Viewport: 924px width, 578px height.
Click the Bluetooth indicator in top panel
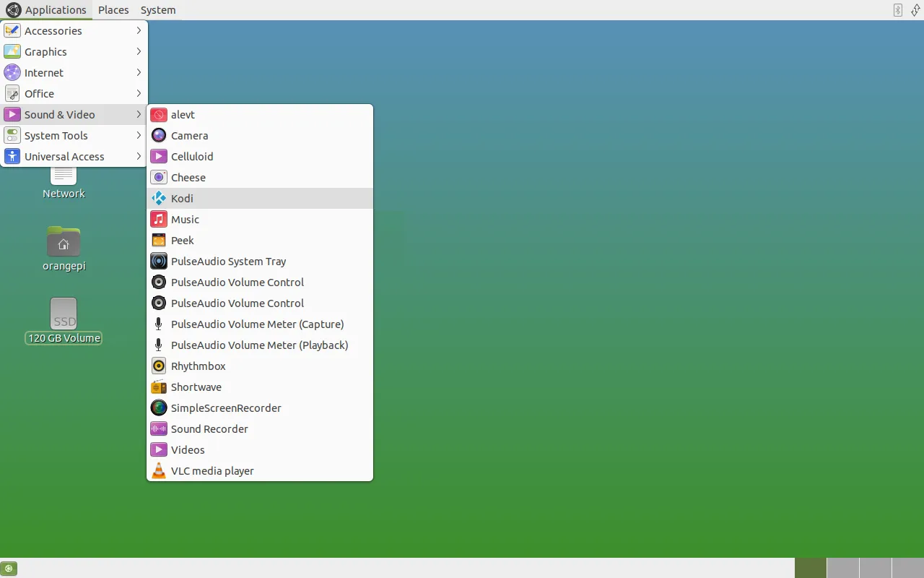(x=898, y=10)
